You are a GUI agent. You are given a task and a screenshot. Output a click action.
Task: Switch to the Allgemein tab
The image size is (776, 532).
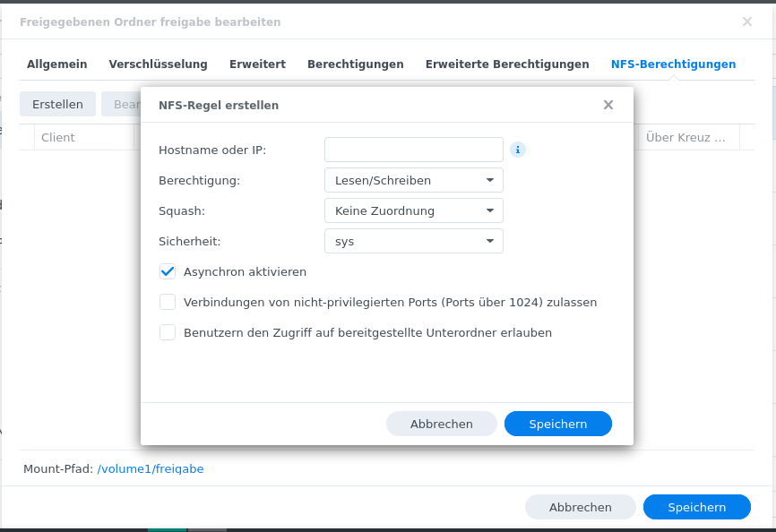tap(57, 64)
